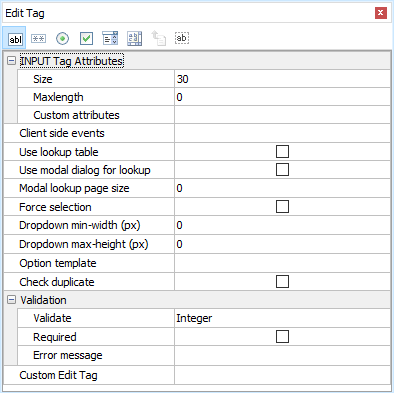The height and width of the screenshot is (394, 394).
Task: Select the Client side events row
Action: pos(197,133)
